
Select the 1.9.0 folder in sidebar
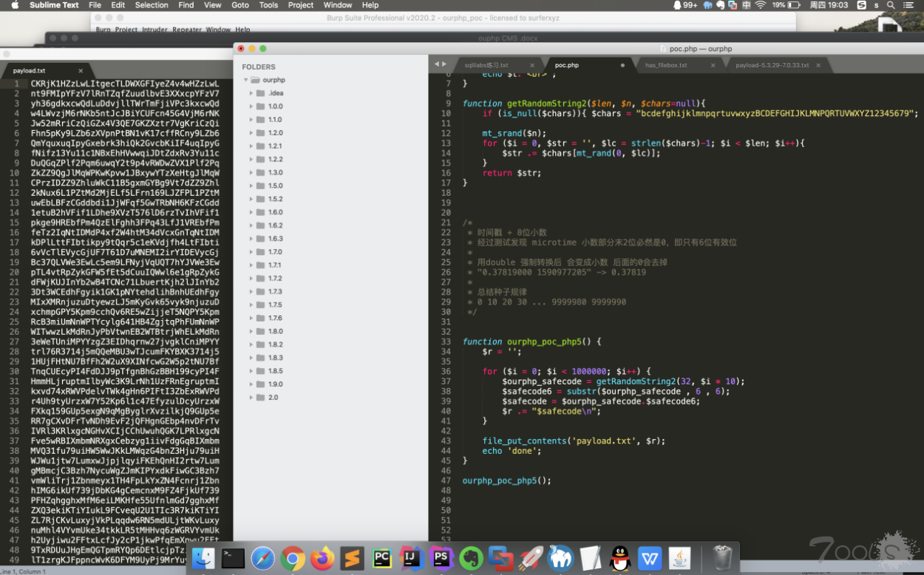coord(275,384)
